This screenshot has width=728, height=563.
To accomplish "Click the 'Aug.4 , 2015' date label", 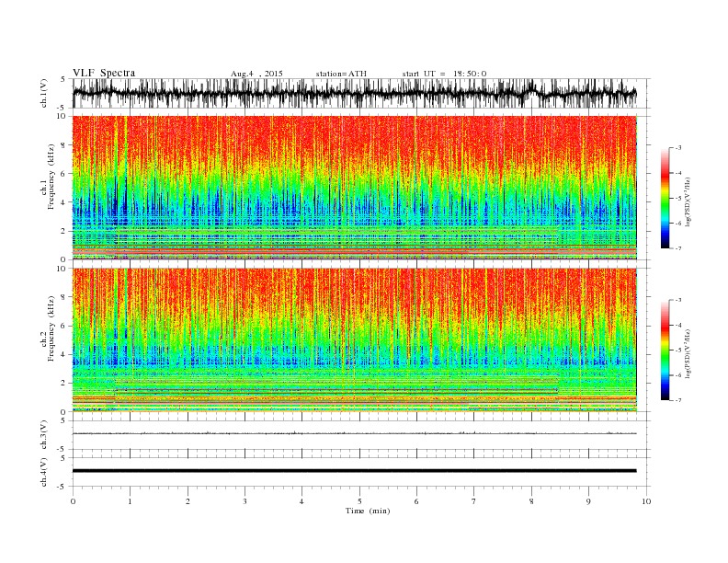I will tap(256, 74).
